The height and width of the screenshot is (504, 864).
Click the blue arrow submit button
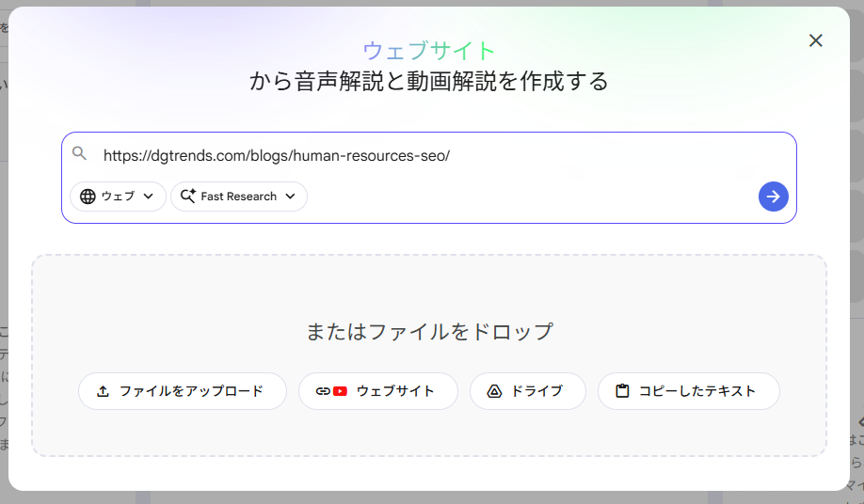click(x=773, y=197)
